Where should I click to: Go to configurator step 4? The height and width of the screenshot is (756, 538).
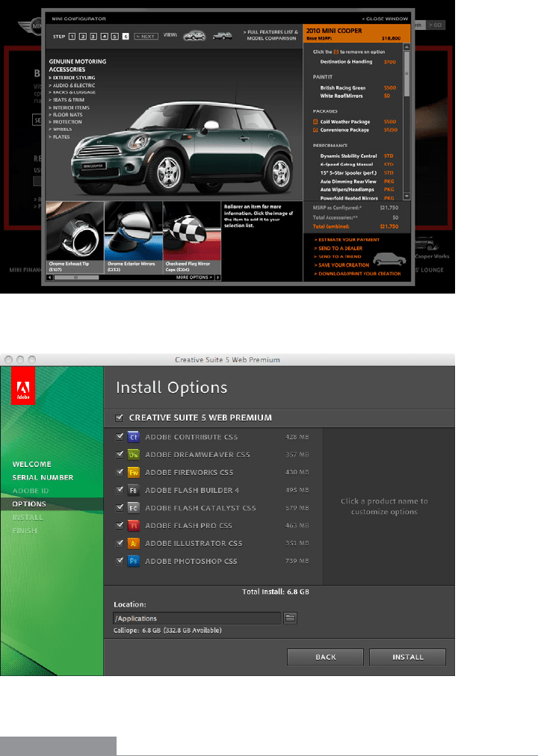pos(104,36)
